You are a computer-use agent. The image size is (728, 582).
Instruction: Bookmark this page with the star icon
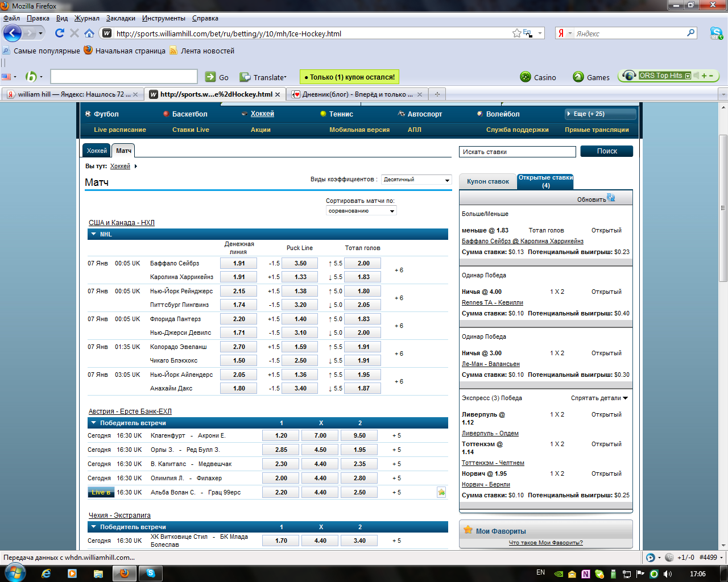click(516, 34)
